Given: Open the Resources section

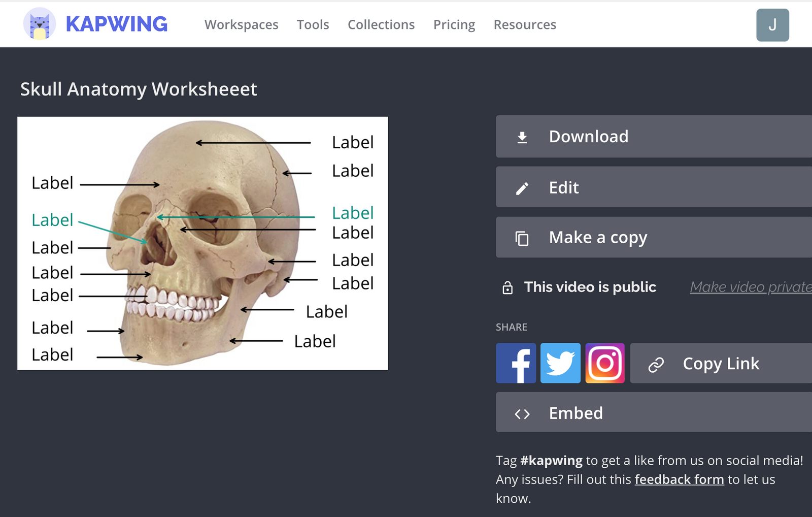Looking at the screenshot, I should click(525, 24).
